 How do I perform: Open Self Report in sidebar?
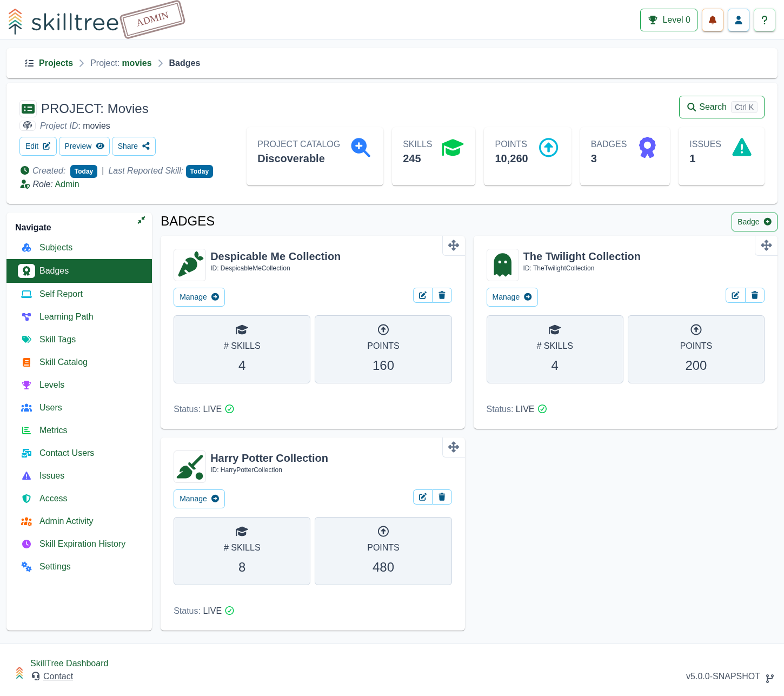click(79, 294)
